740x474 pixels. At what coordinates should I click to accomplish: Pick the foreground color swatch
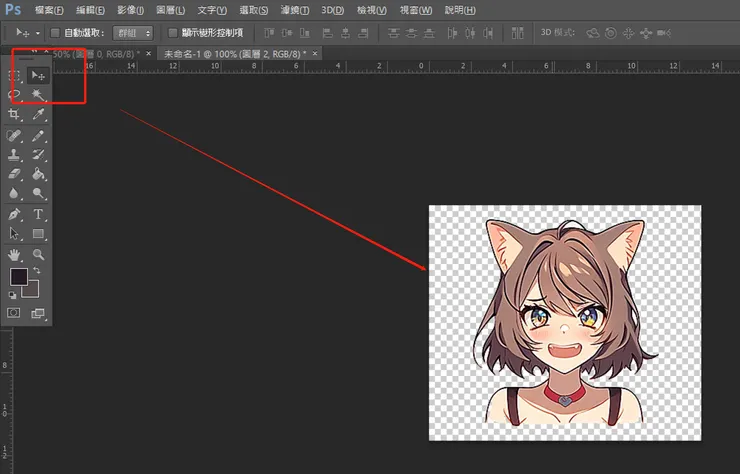[x=18, y=277]
